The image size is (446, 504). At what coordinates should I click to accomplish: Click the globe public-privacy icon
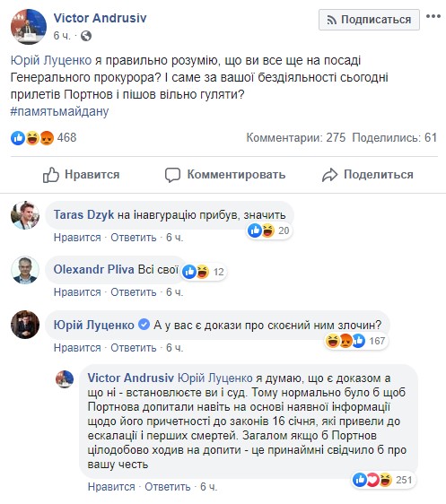(86, 36)
